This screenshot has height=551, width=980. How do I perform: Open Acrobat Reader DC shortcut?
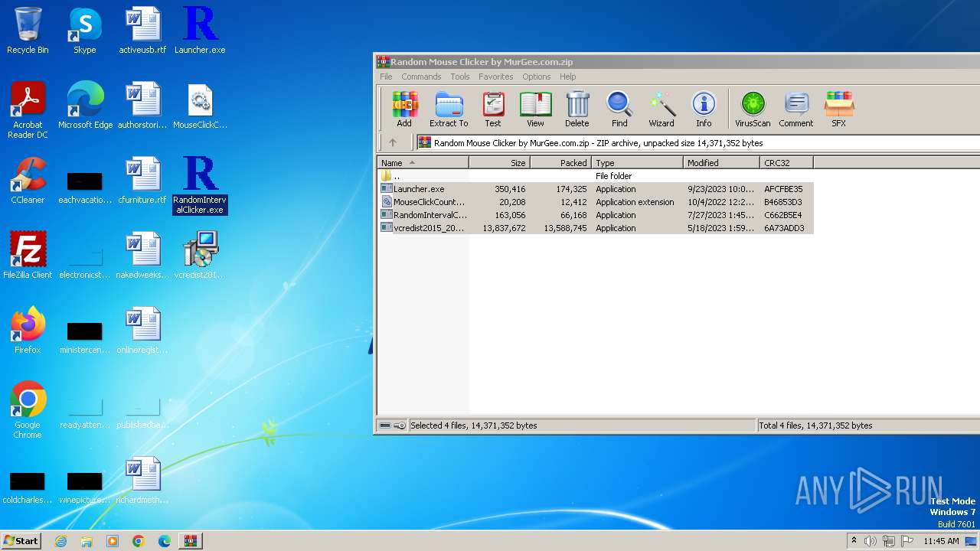pos(28,110)
